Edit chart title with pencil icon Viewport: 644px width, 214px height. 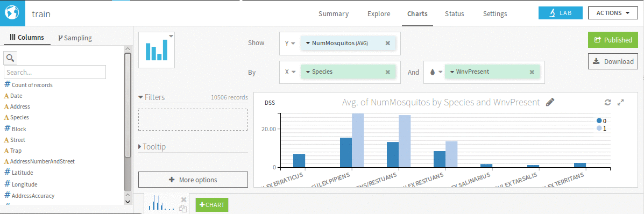click(550, 103)
